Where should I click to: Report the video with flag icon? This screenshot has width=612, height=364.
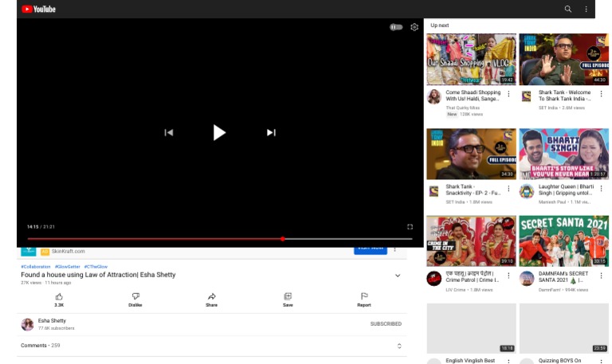(x=364, y=296)
